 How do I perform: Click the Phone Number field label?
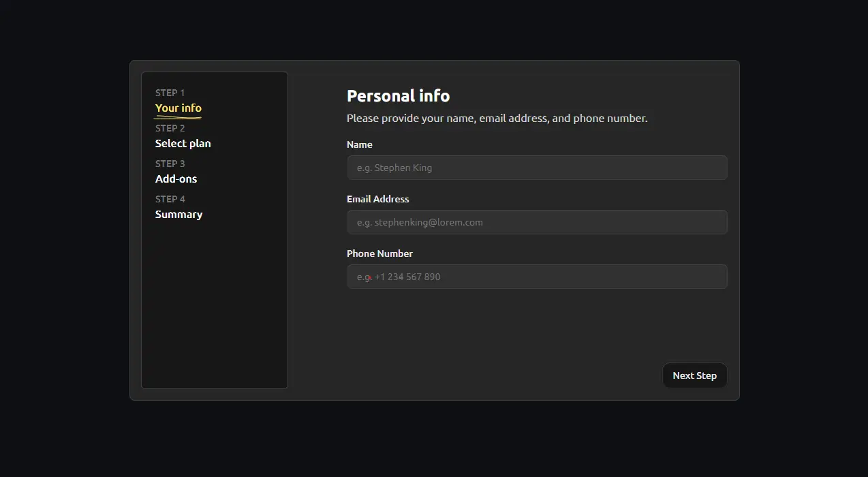(380, 253)
